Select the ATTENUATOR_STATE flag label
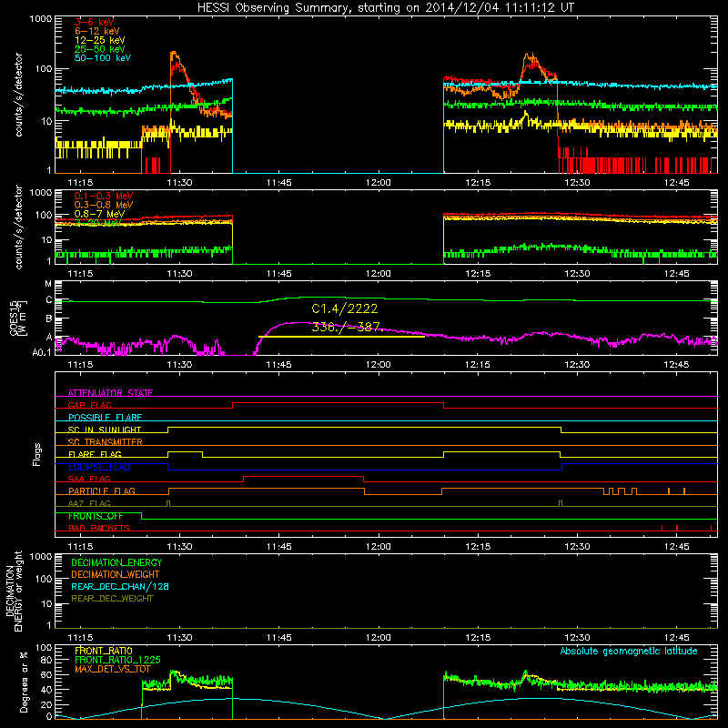This screenshot has height=728, width=728. pyautogui.click(x=110, y=393)
